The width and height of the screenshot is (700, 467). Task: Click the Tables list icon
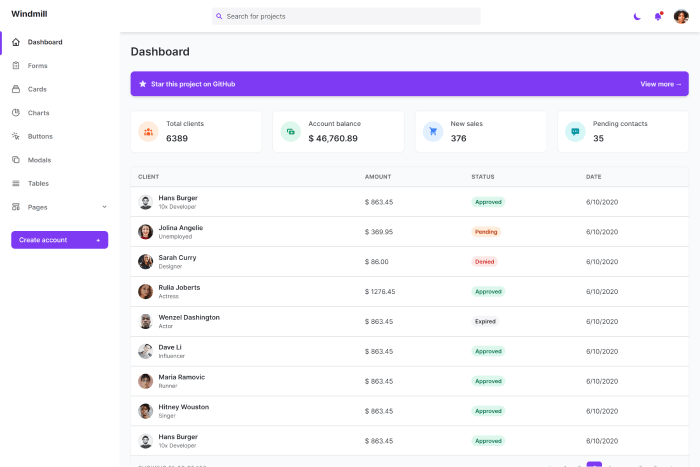[16, 183]
